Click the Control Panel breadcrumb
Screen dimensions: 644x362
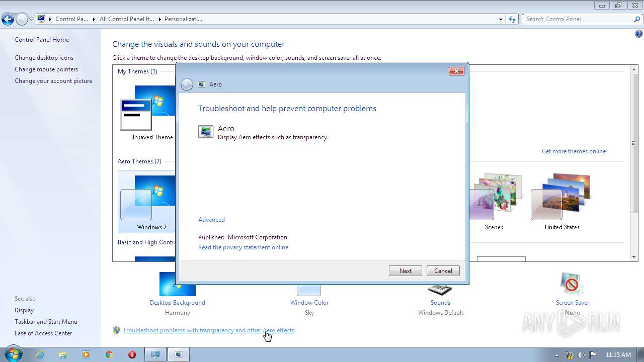coord(71,19)
